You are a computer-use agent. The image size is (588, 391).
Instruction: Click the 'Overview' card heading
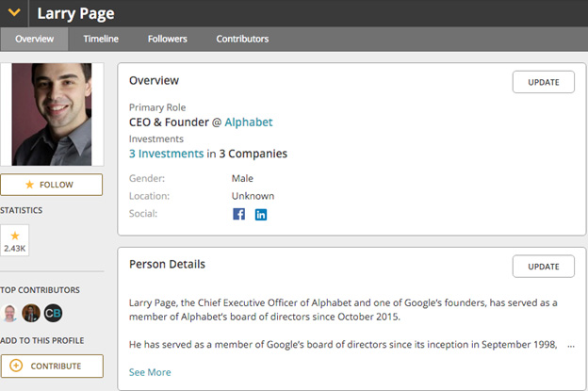pyautogui.click(x=154, y=81)
